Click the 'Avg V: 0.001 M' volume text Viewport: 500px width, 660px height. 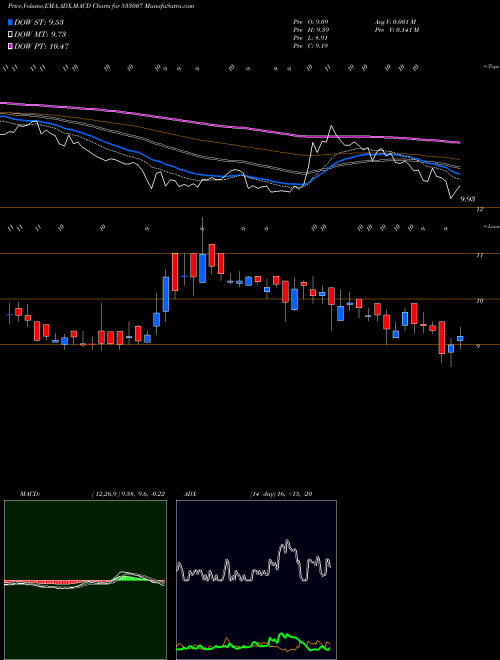(x=395, y=22)
